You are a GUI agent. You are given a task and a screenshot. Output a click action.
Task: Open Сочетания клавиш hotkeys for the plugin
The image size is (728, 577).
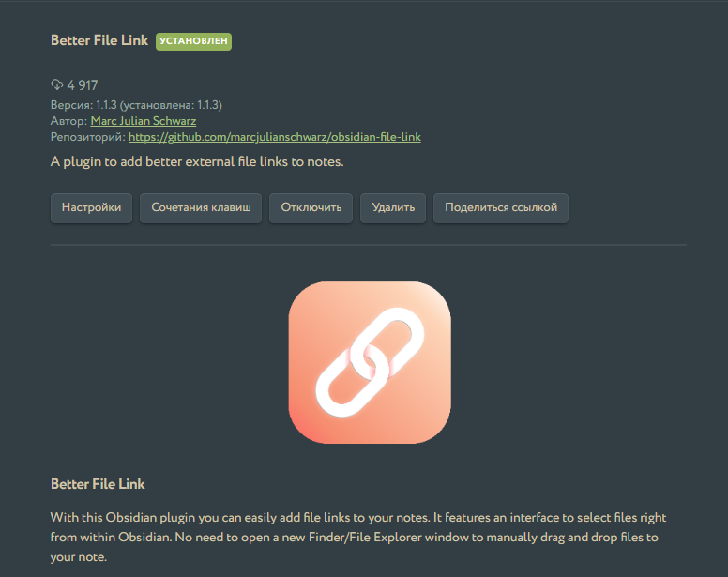tap(201, 208)
